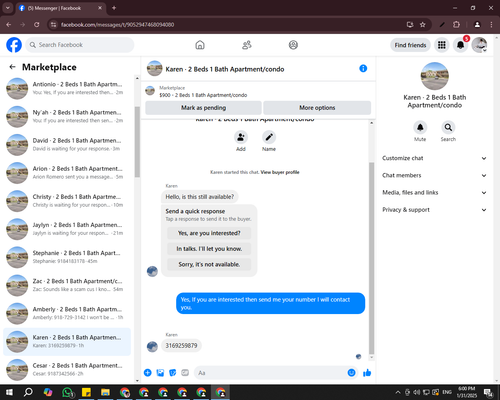Open the Facebook menu grid icon
The width and height of the screenshot is (500, 400).
pyautogui.click(x=442, y=45)
